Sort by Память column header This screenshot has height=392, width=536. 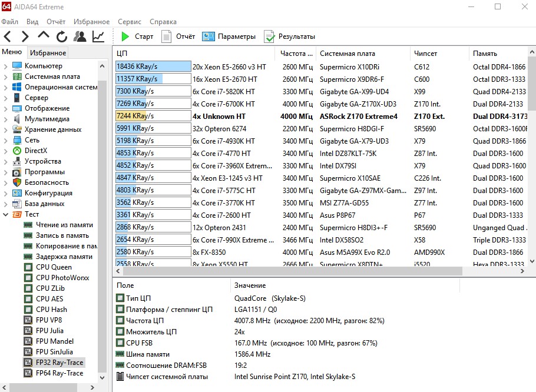click(x=499, y=54)
